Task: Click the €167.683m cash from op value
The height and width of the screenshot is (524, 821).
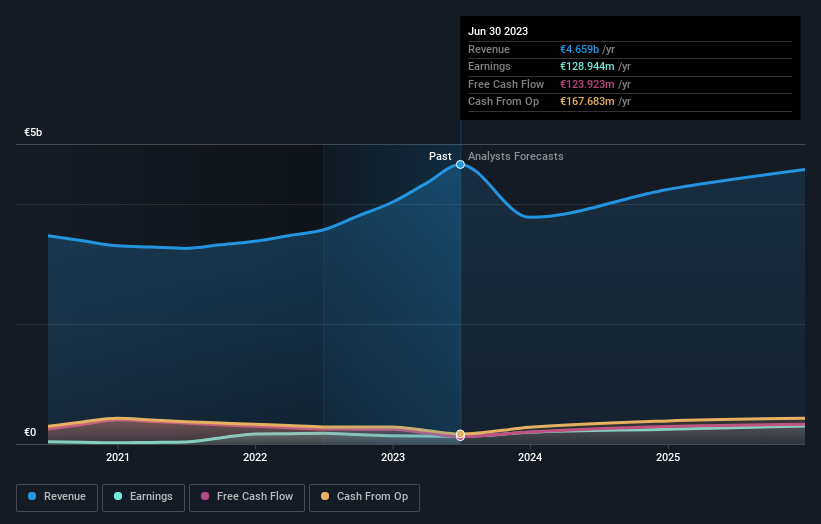Action: click(587, 102)
